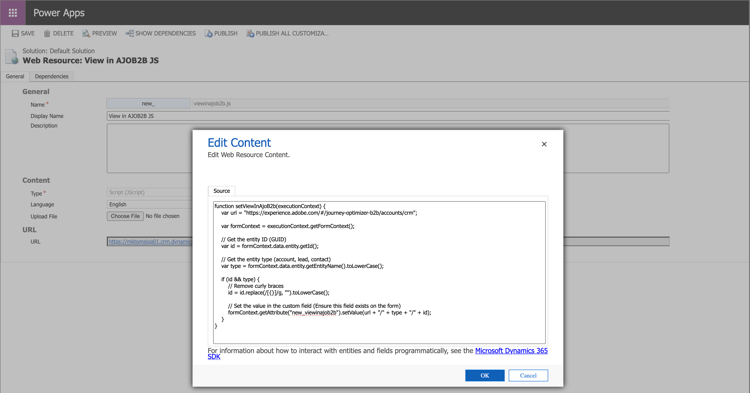Click the Publish toolbar button
This screenshot has width=750, height=393.
coord(221,33)
